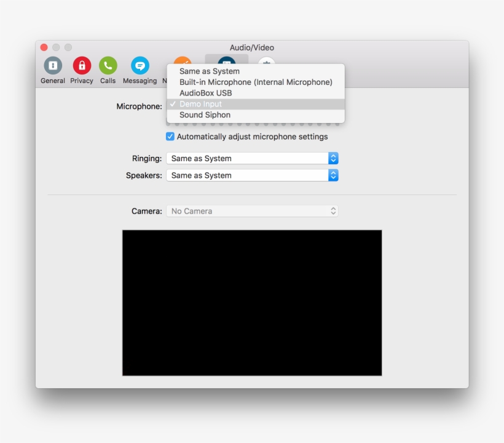This screenshot has width=504, height=443.
Task: Switch to the Calls preferences pane
Action: 108,66
